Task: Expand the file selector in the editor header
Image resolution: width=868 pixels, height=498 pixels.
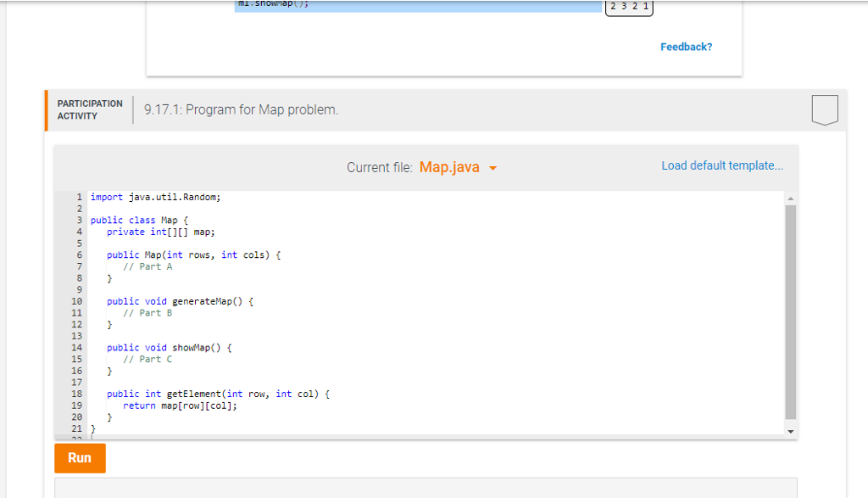Action: (x=458, y=167)
